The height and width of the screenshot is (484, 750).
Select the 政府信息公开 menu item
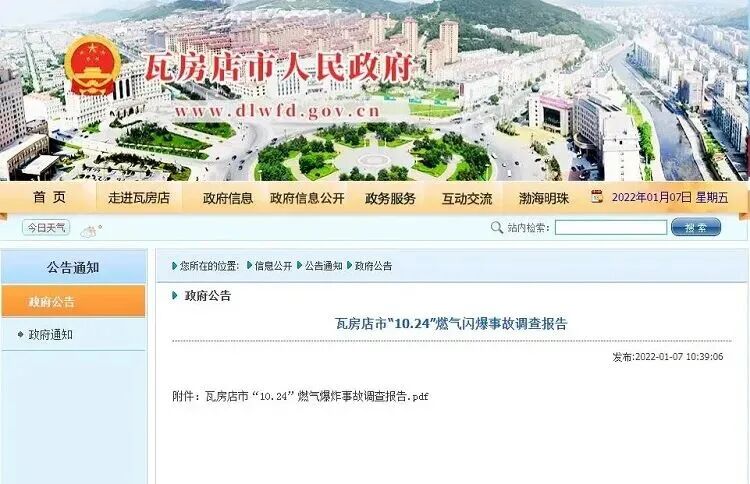click(307, 198)
